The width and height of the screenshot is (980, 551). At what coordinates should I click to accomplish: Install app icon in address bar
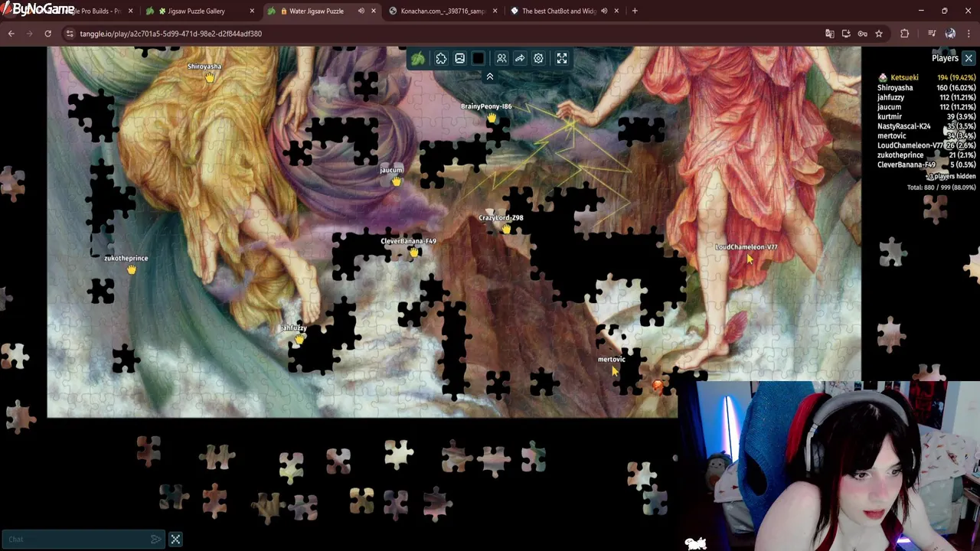[x=846, y=34]
